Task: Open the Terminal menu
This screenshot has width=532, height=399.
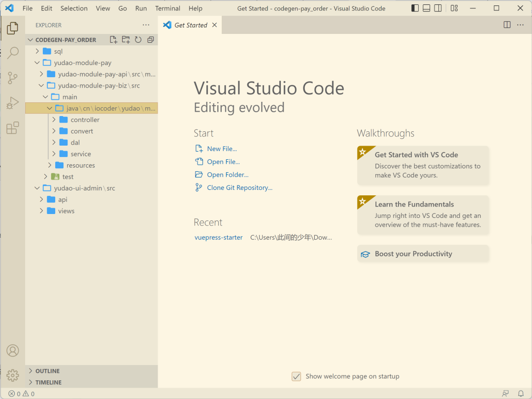Action: point(167,8)
